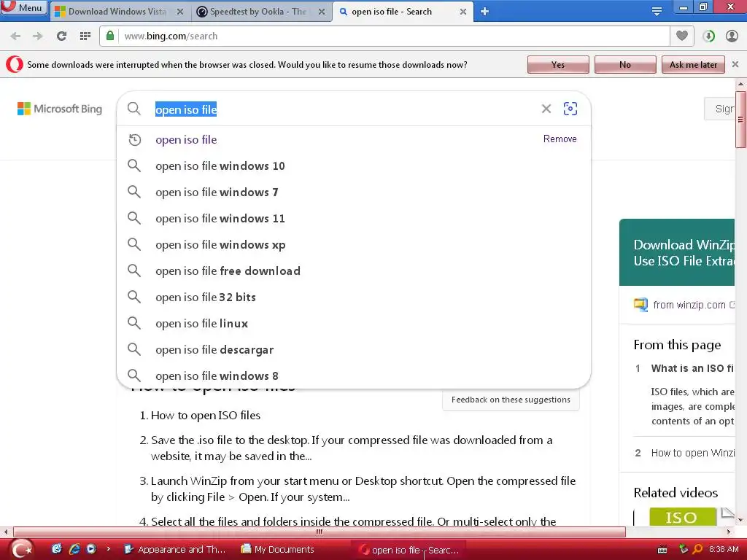Click the vertical scrollbar thumb
Screen dimensions: 747x560
[x=740, y=119]
